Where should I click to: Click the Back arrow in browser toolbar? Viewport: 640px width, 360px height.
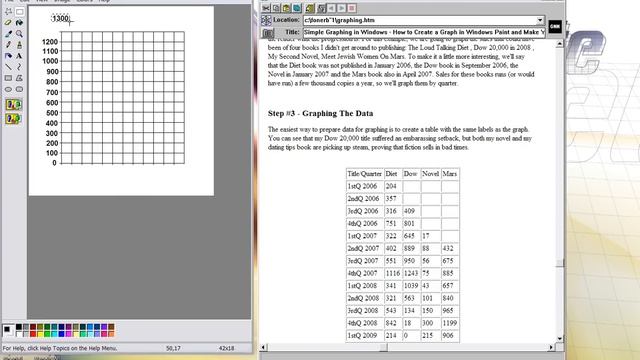point(331,8)
